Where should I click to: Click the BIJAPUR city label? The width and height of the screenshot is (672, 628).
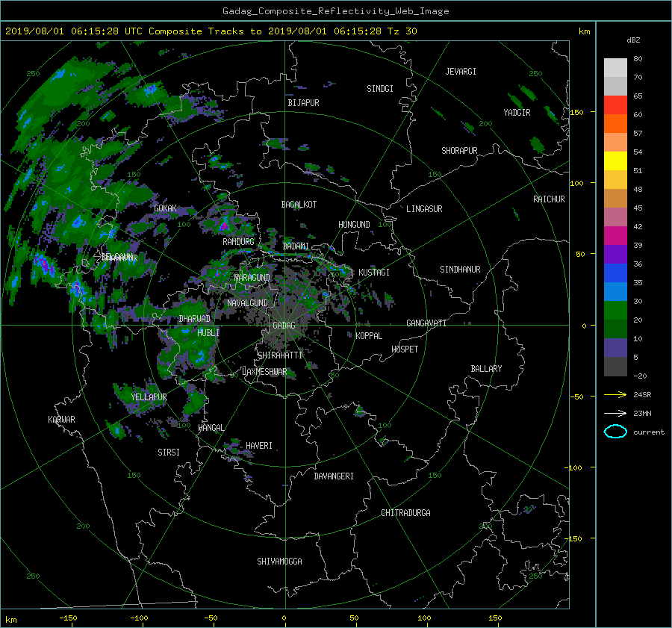303,103
